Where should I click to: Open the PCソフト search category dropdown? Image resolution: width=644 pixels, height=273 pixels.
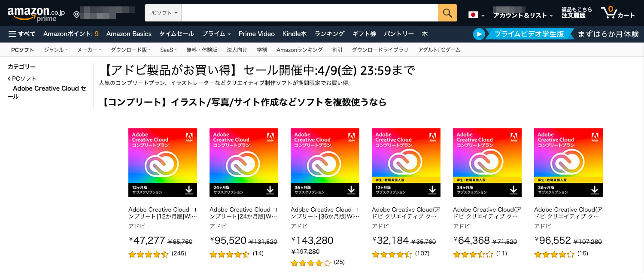coord(163,13)
